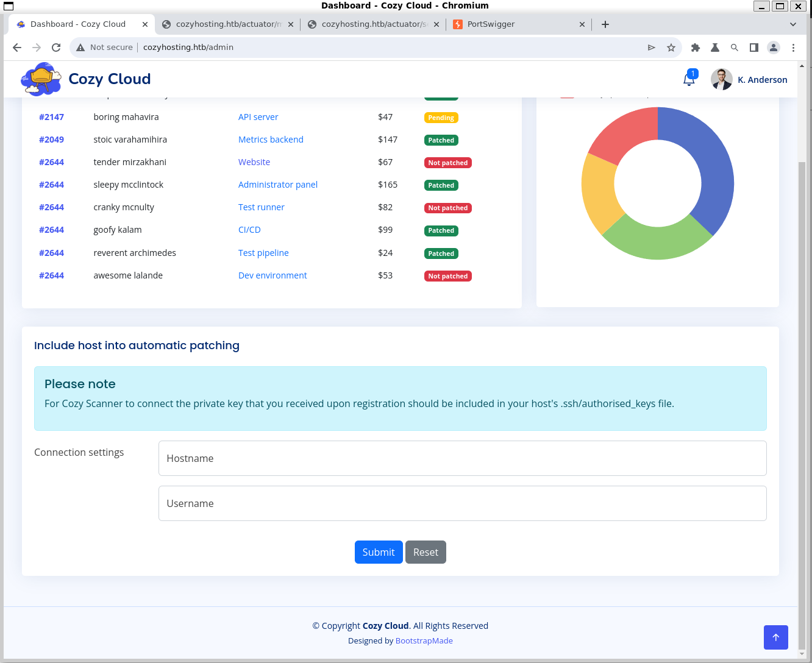Click the browser forward arrow
Screen dimensions: 812x663
coord(37,48)
